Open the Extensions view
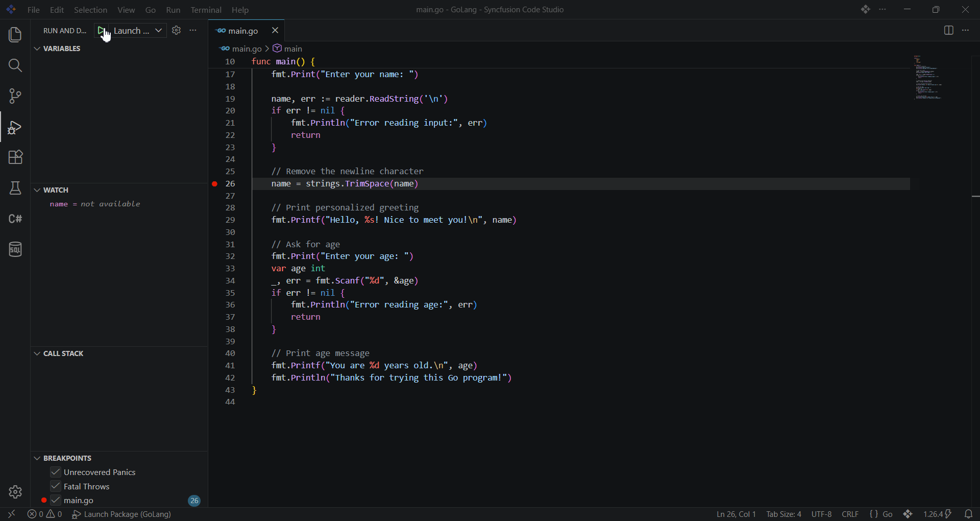This screenshot has width=980, height=521. pos(15,157)
